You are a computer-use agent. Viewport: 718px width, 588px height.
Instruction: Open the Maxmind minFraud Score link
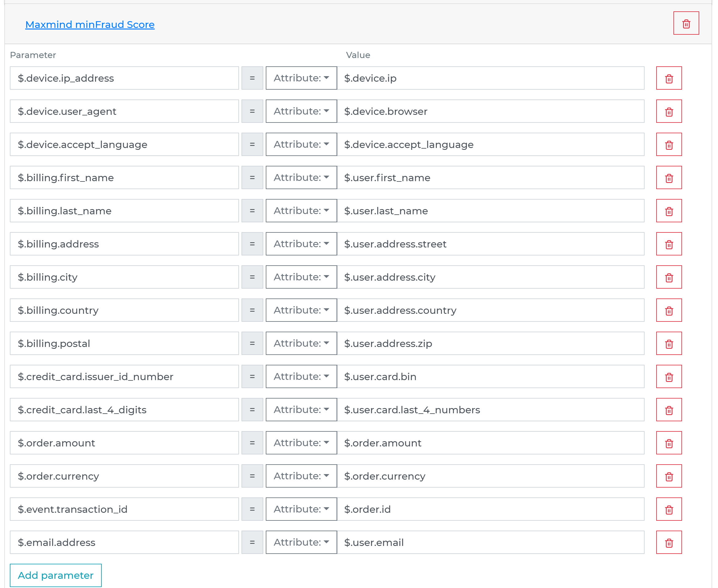coord(90,25)
